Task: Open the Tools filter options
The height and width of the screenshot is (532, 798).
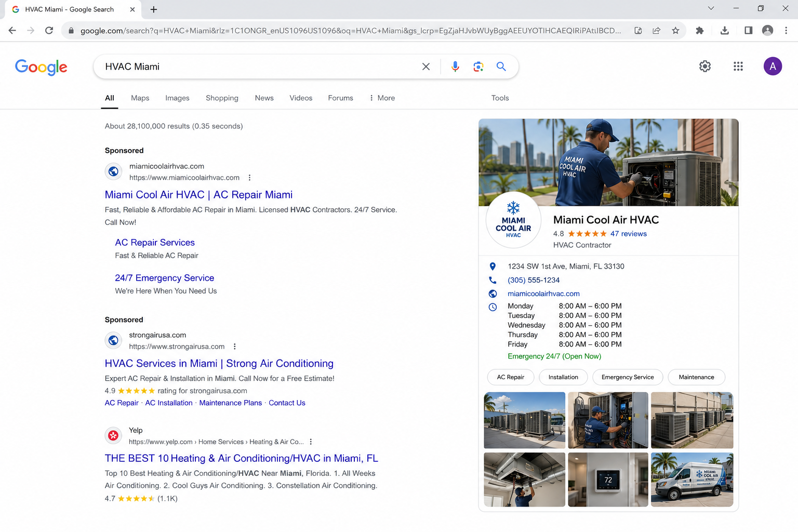Action: [x=500, y=98]
